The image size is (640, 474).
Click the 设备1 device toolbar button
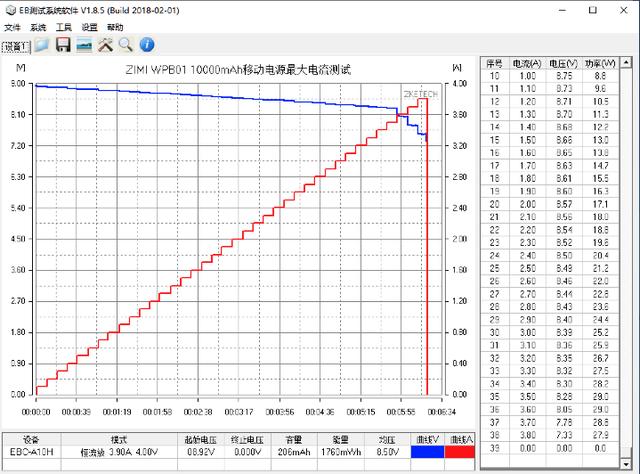[x=16, y=47]
